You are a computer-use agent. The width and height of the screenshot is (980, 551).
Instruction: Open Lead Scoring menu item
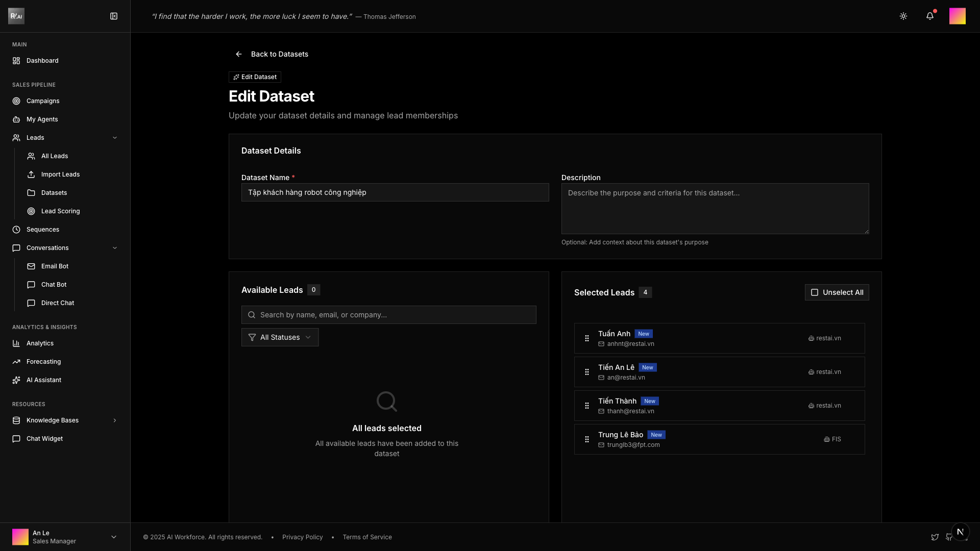pos(60,211)
